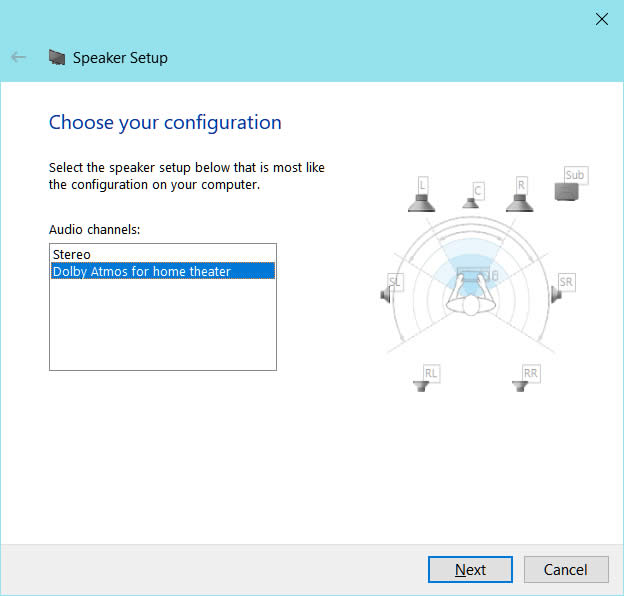Click the Speaker Setup window icon

click(x=57, y=57)
